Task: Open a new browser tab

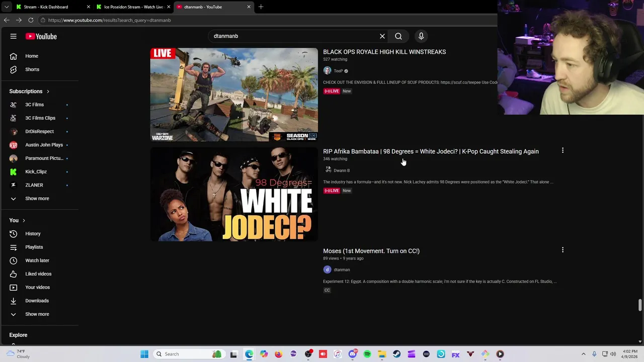Action: (261, 7)
